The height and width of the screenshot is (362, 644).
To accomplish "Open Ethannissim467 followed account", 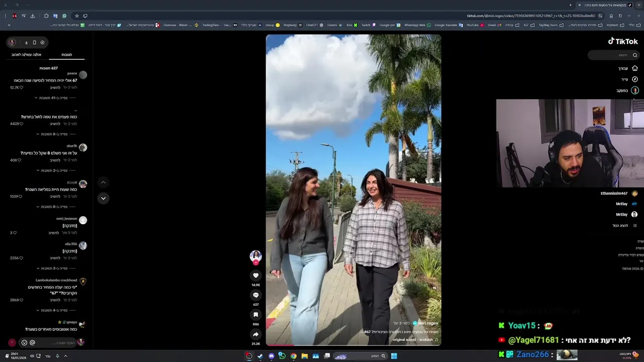I will tap(619, 194).
